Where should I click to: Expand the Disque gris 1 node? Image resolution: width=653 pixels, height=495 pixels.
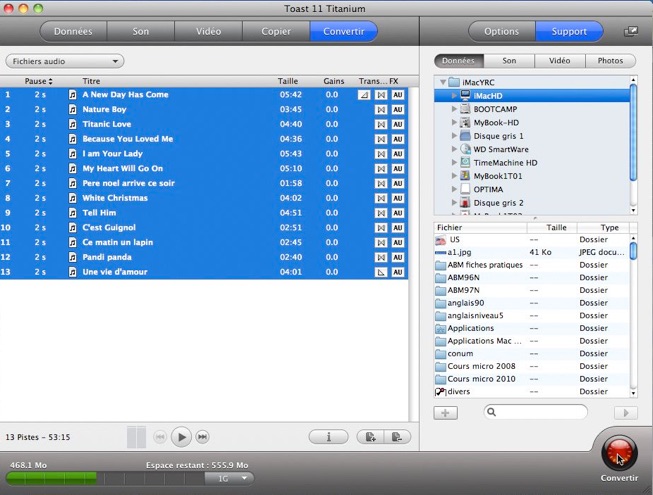coord(454,136)
